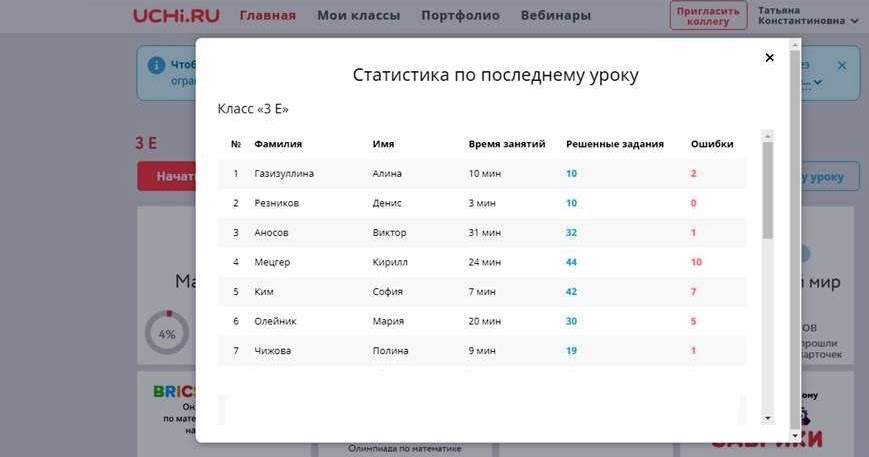Click the Ошибки column header
This screenshot has height=457, width=869.
pyautogui.click(x=712, y=144)
